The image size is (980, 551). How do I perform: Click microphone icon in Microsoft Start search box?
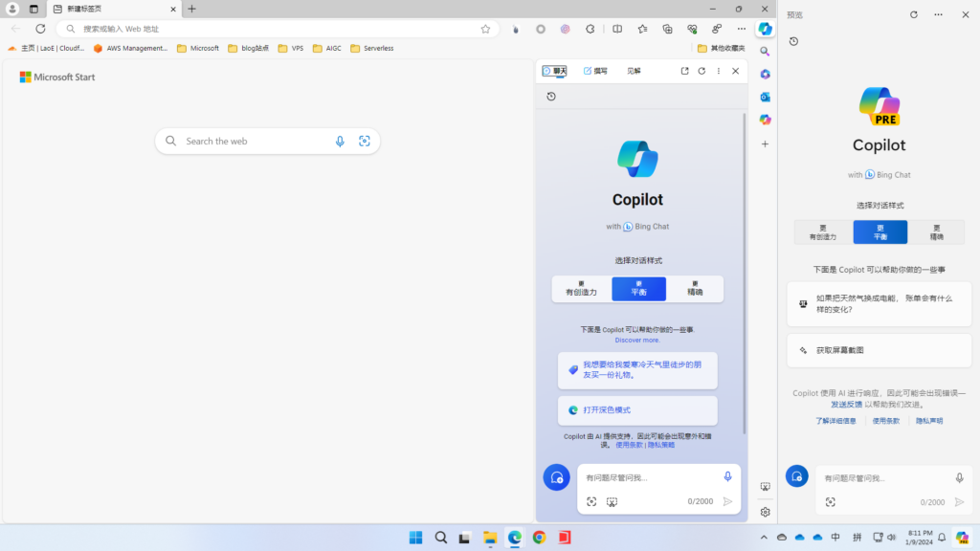pos(340,142)
